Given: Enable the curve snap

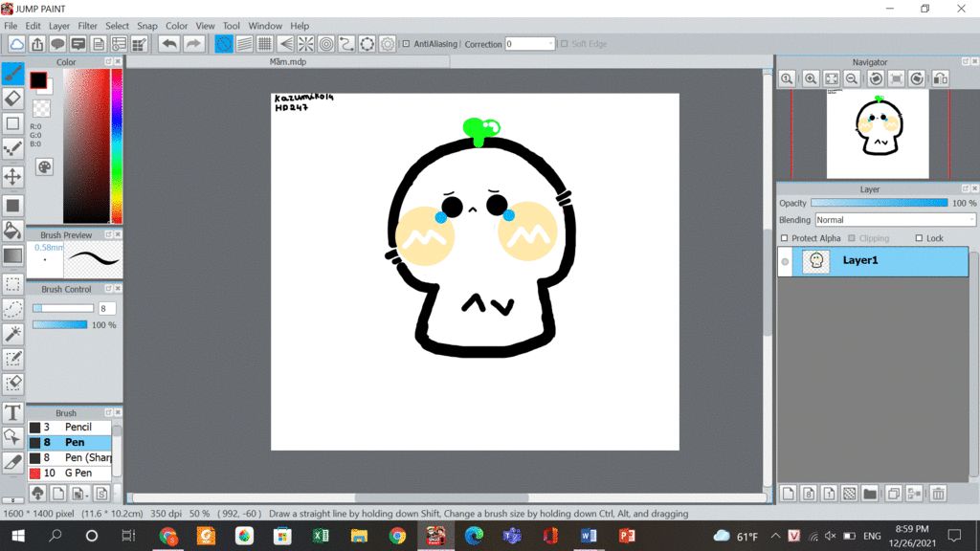Looking at the screenshot, I should [x=346, y=44].
